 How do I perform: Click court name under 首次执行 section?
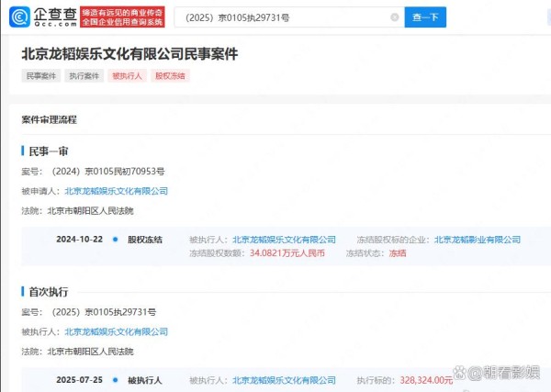(90, 352)
